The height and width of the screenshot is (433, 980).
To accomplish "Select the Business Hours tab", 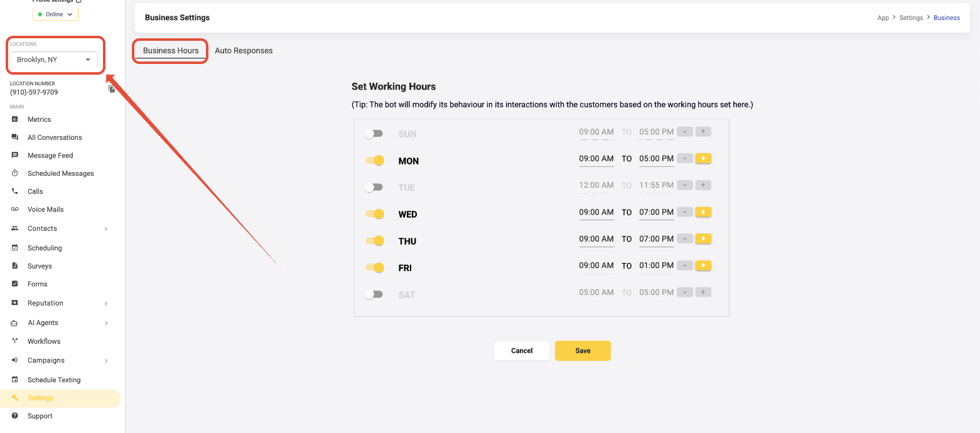I will [171, 51].
